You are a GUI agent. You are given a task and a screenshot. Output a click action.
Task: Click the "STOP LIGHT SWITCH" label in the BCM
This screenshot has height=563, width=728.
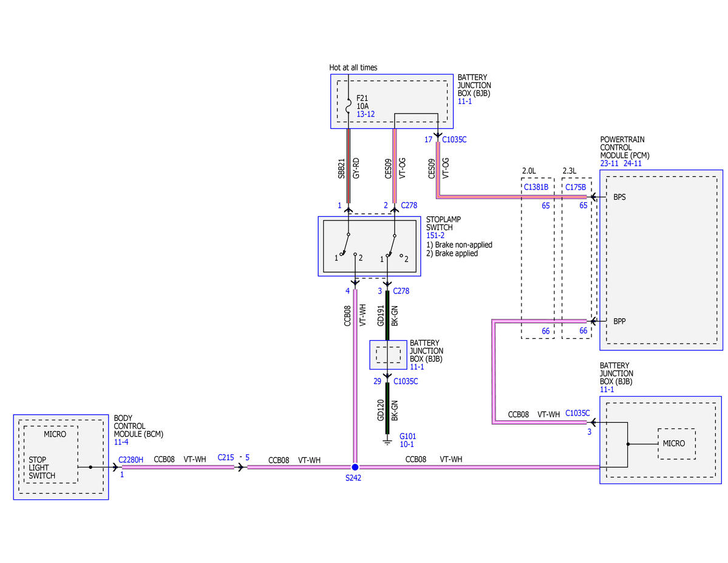(42, 468)
